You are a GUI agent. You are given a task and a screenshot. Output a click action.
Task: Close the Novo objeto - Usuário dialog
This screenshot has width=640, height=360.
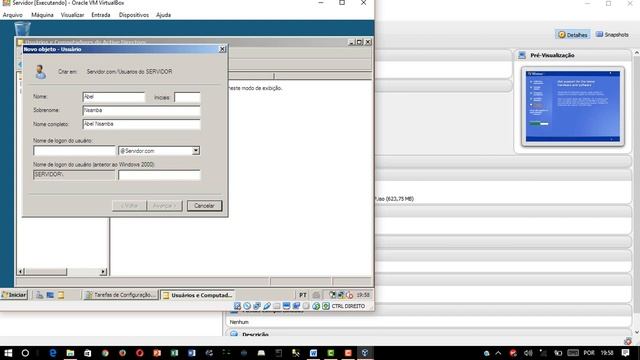pyautogui.click(x=222, y=49)
